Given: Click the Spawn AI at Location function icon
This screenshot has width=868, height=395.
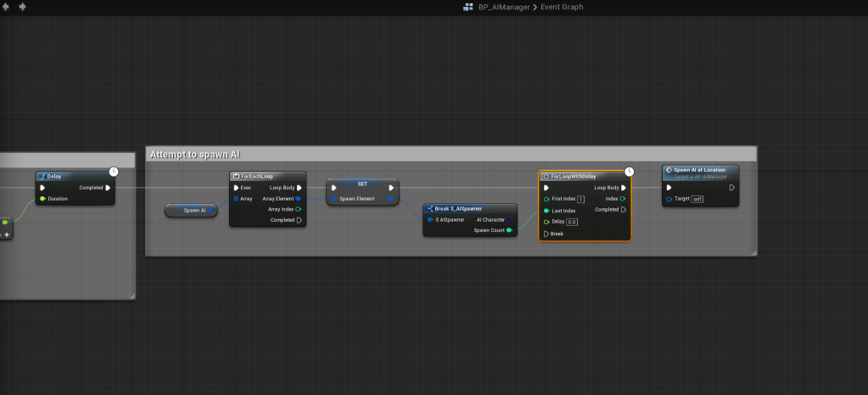Looking at the screenshot, I should click(x=669, y=170).
